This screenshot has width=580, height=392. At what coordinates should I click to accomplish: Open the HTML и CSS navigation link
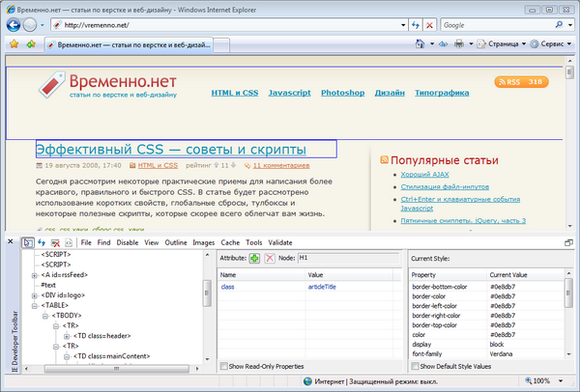click(x=235, y=93)
